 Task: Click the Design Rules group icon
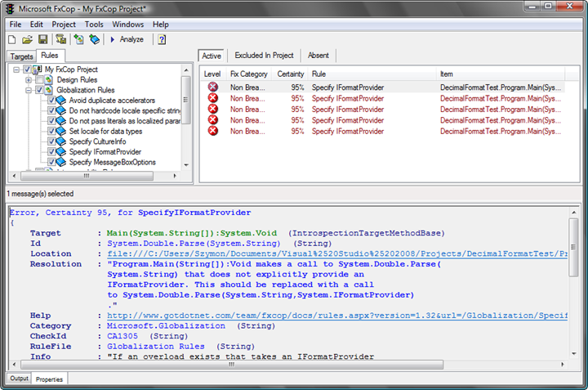pos(48,79)
